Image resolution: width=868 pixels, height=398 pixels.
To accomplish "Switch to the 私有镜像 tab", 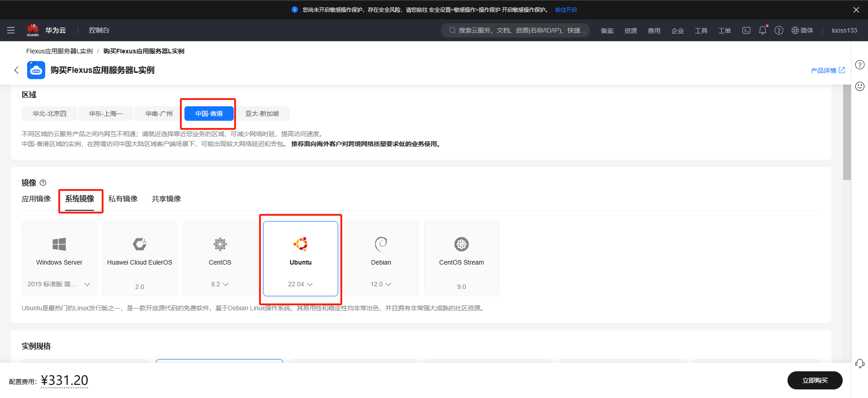I will (123, 199).
